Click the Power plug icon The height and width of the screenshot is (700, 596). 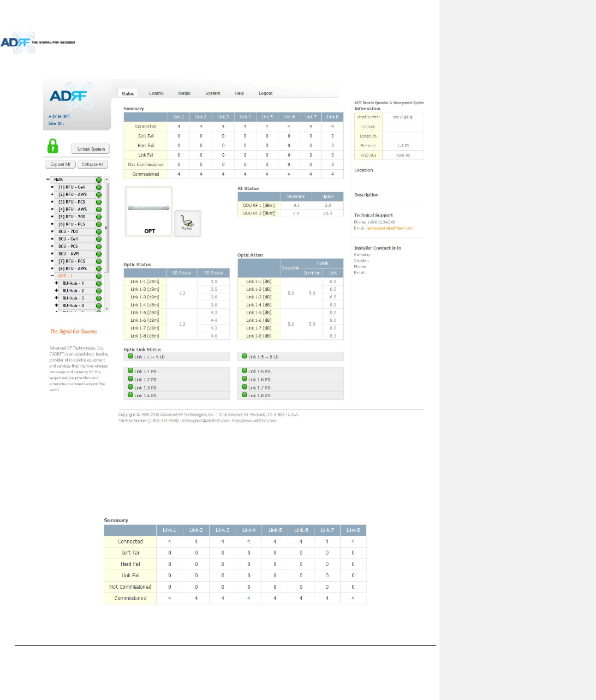187,223
